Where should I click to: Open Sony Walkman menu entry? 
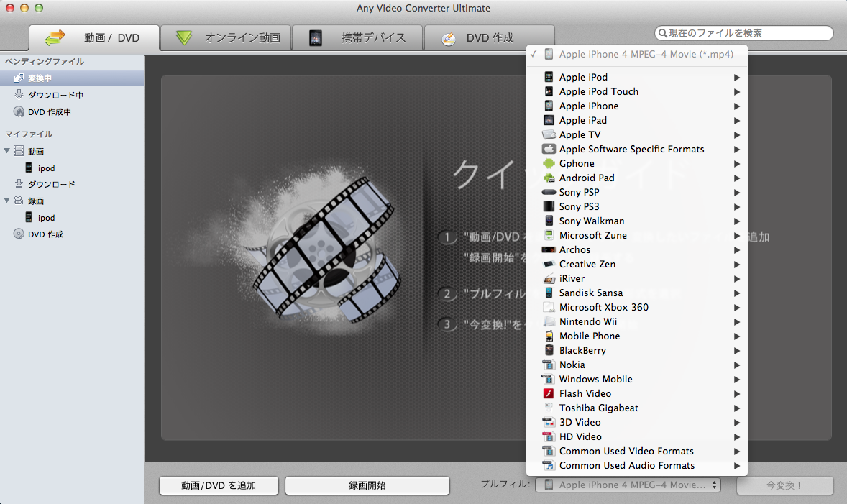(637, 221)
